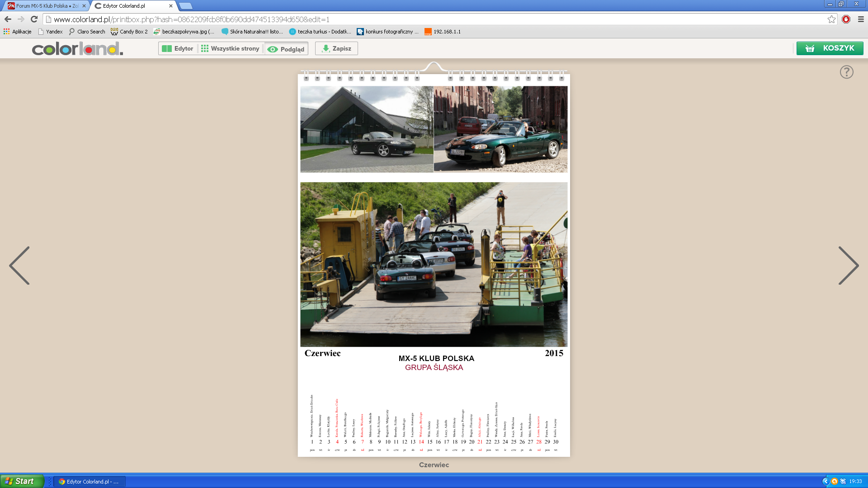Navigate back with browser back arrow

(x=8, y=19)
